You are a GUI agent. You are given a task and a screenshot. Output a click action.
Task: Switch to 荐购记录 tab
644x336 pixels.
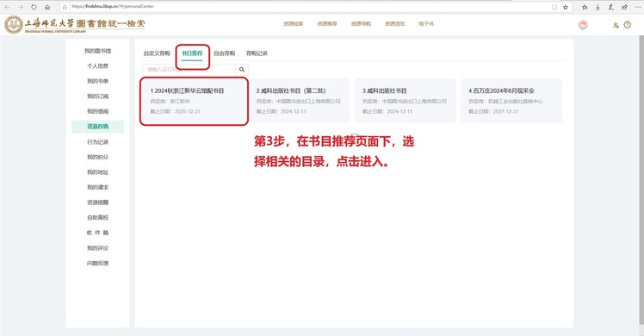[257, 53]
